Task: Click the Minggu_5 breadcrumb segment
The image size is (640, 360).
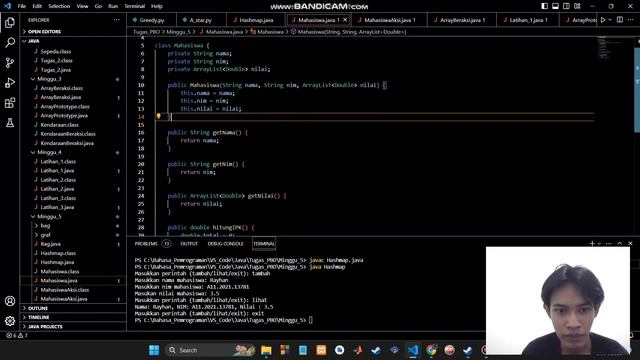Action: [178, 31]
